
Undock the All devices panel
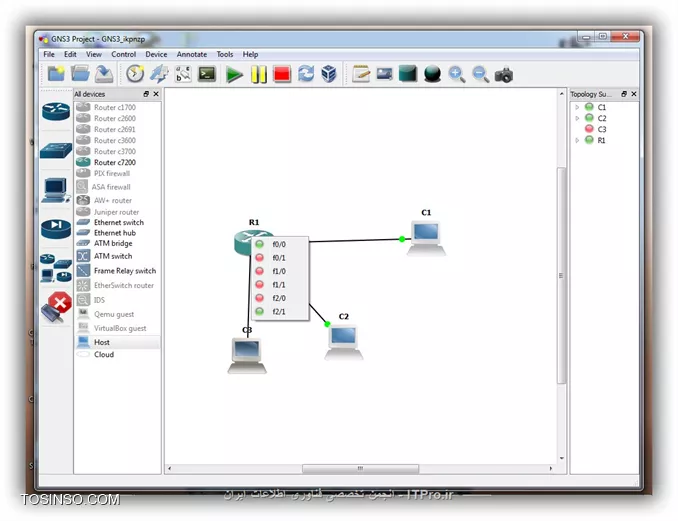tap(146, 94)
